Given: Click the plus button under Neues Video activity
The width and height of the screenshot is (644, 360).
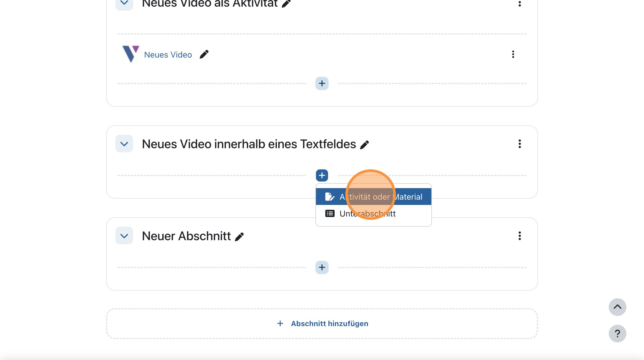Looking at the screenshot, I should 321,83.
